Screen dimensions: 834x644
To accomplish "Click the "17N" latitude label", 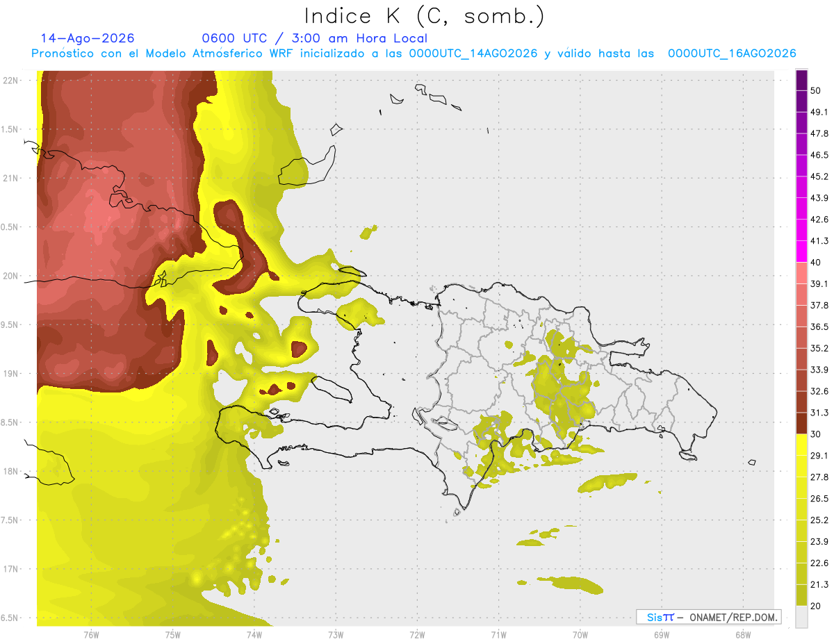I will 10,569.
